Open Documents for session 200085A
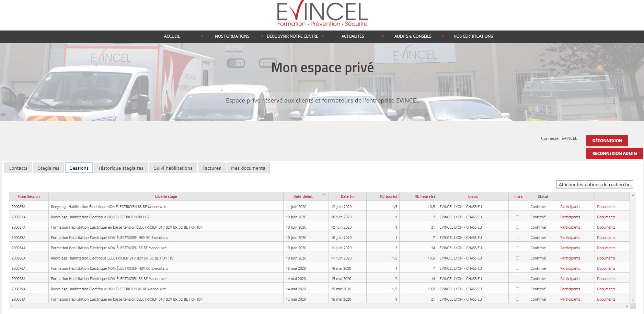644x314 pixels. (606, 207)
